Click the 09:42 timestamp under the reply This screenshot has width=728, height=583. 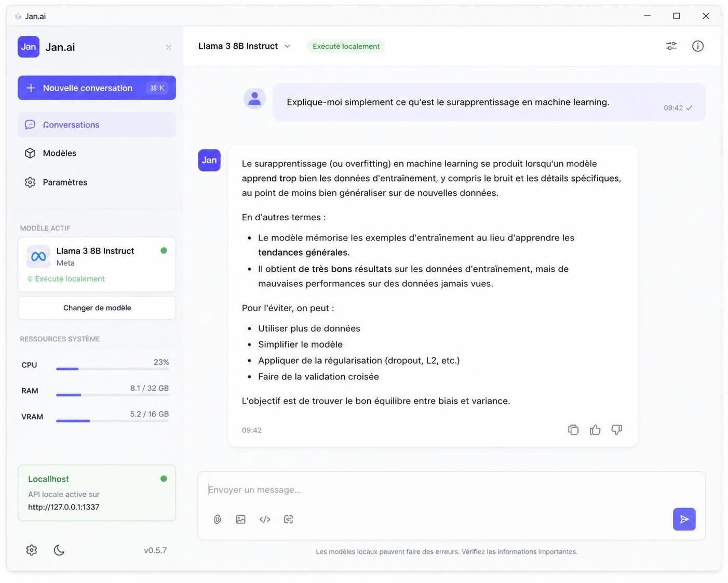click(252, 430)
